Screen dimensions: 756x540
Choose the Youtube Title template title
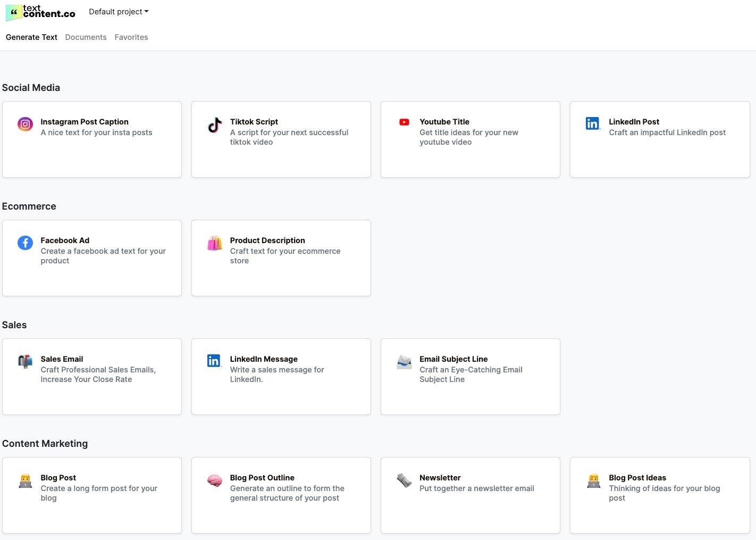[x=444, y=122]
